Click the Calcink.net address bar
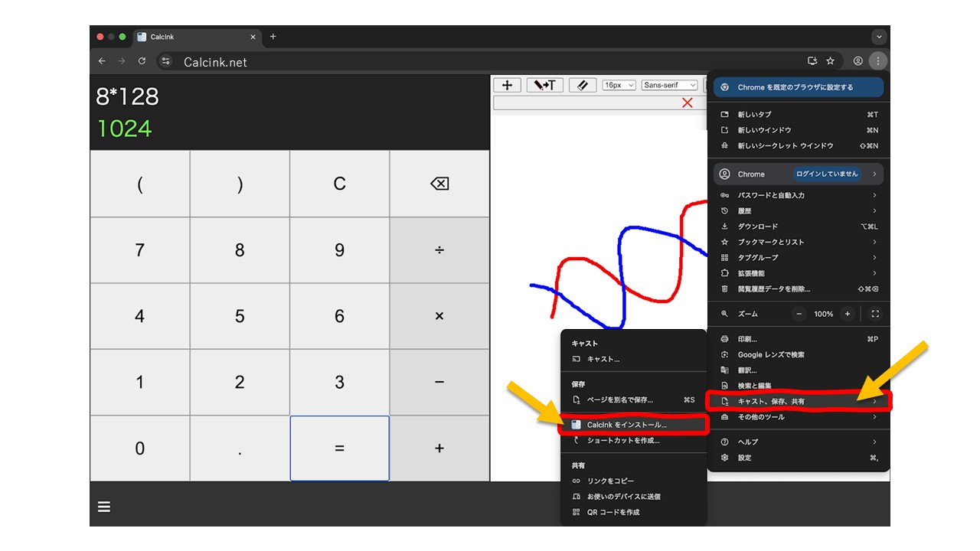 pos(490,61)
